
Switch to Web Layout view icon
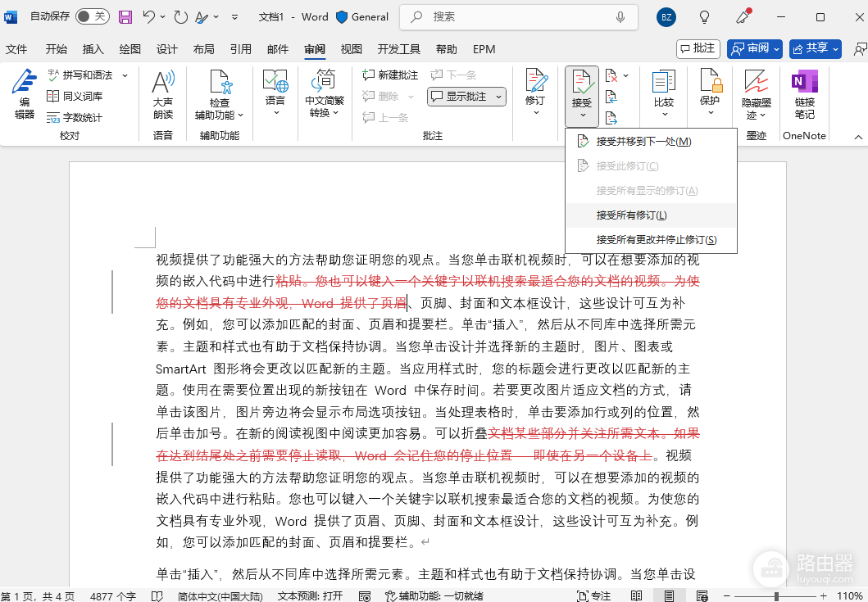click(x=702, y=596)
